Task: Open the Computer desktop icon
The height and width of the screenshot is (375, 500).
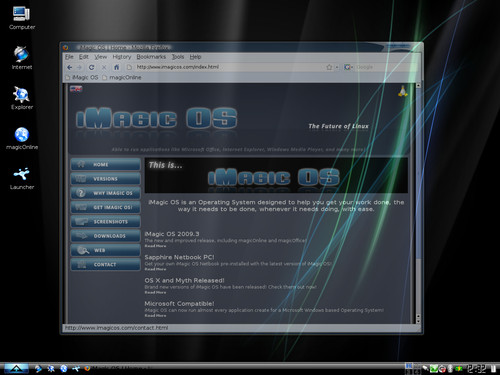Action: 22,18
